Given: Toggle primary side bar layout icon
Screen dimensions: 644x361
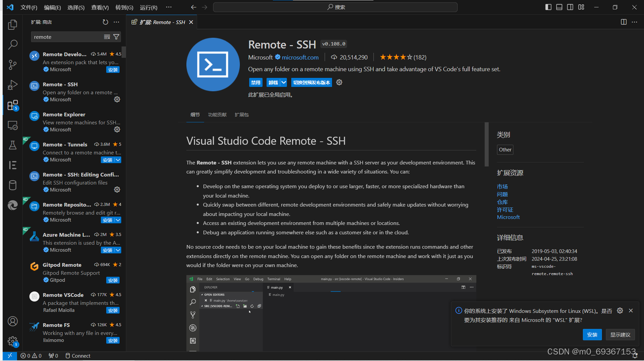Looking at the screenshot, I should click(x=548, y=7).
